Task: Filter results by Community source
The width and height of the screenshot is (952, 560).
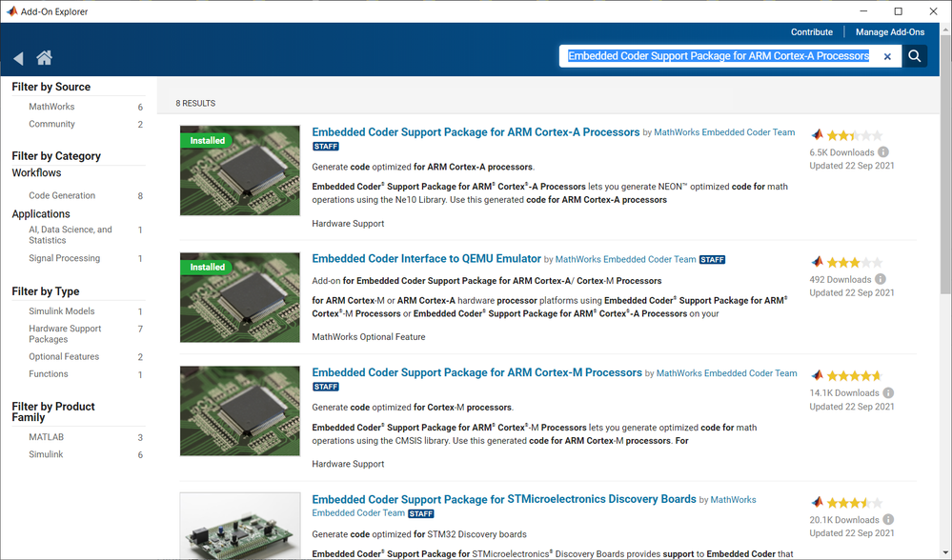Action: point(51,124)
